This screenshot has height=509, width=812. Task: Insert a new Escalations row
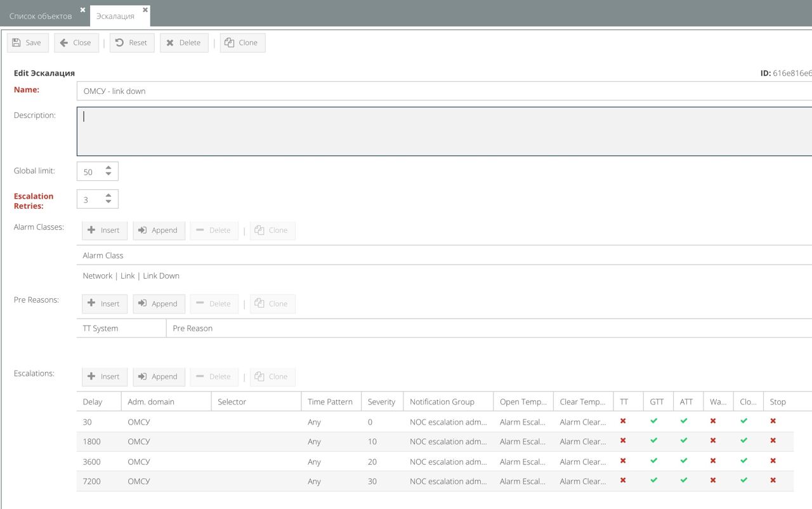[105, 376]
